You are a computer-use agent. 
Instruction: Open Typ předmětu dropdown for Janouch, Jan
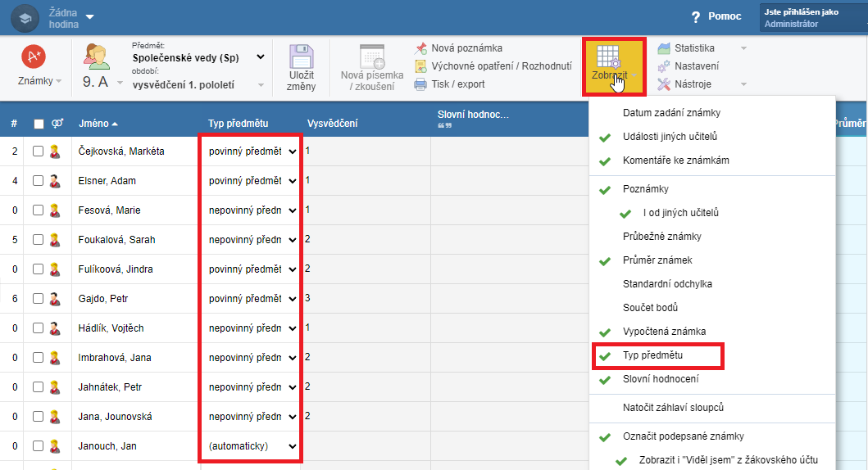point(252,446)
